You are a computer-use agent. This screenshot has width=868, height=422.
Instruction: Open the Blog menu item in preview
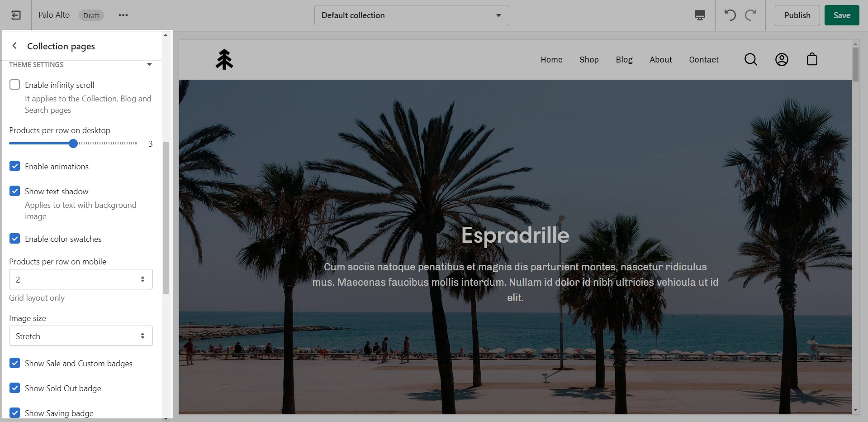pos(624,60)
